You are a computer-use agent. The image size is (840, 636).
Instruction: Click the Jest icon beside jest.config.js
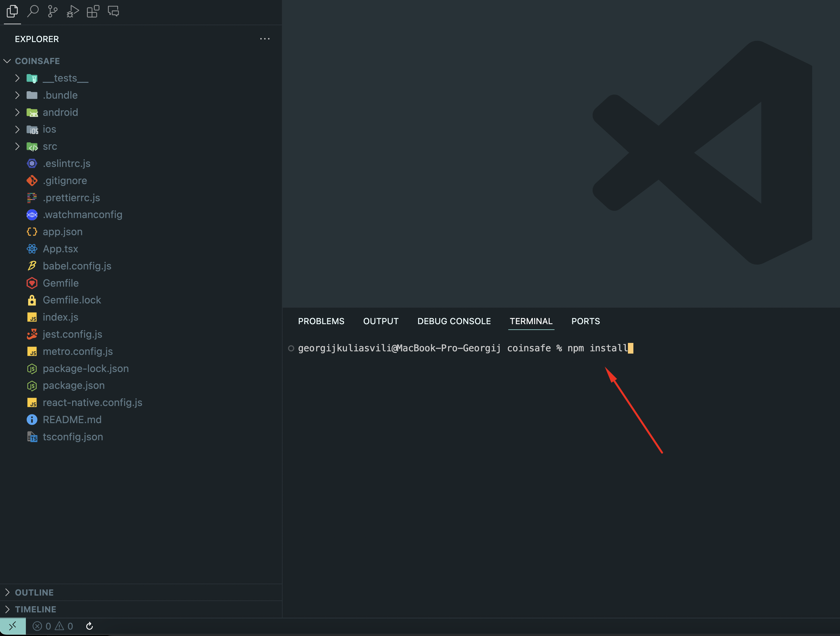tap(32, 334)
